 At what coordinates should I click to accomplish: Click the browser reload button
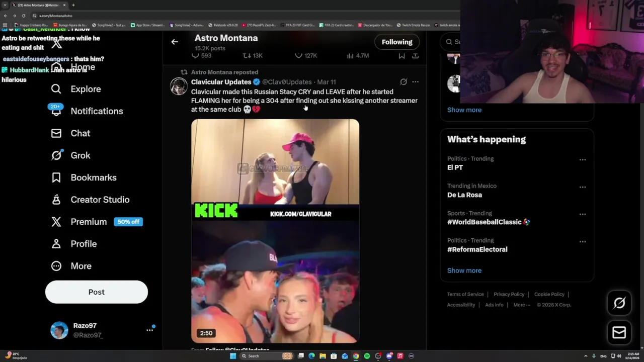pos(23,16)
